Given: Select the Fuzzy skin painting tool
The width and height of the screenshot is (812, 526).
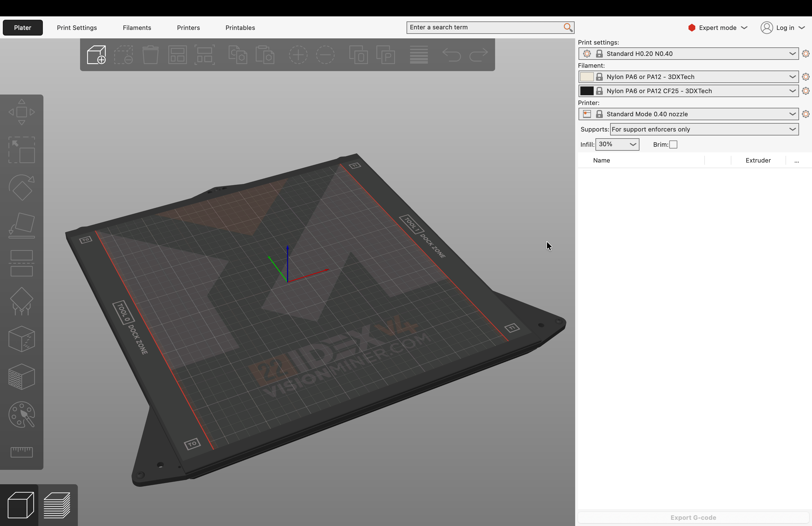Looking at the screenshot, I should [21, 377].
